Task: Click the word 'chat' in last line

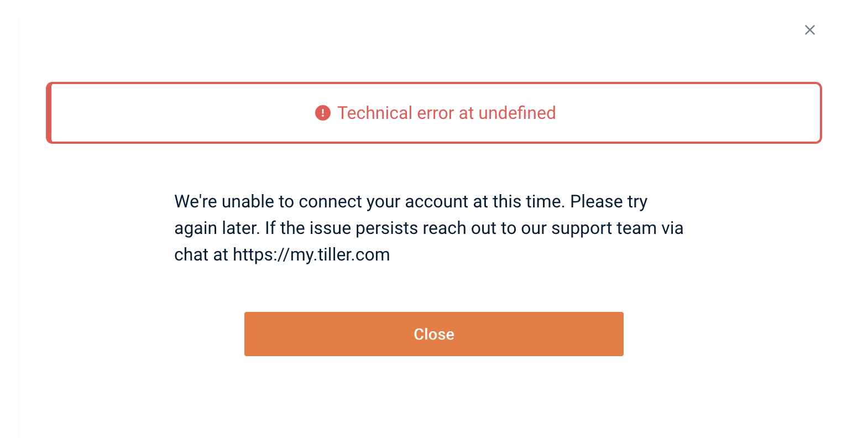Action: [x=191, y=254]
